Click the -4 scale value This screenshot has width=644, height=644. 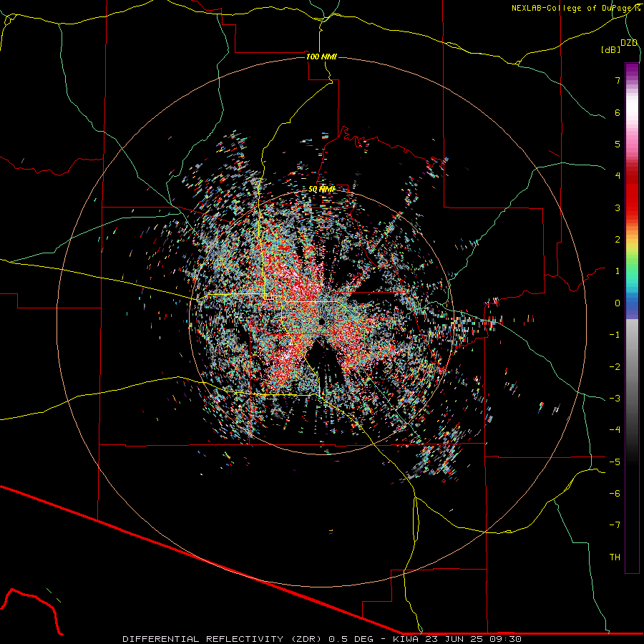[615, 429]
